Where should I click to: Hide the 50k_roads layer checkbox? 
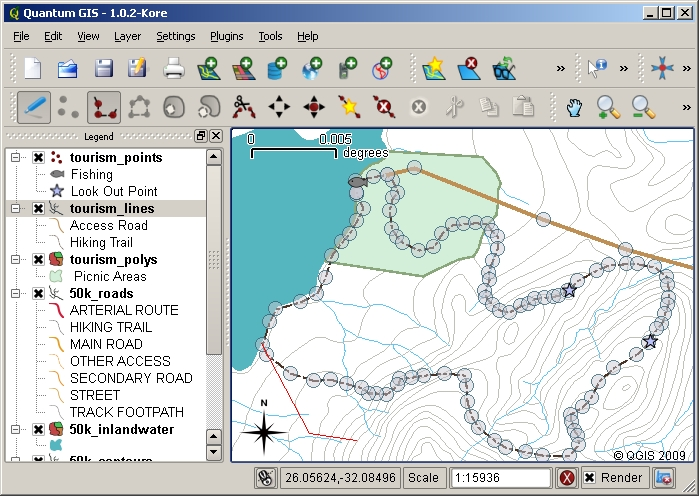click(x=38, y=294)
